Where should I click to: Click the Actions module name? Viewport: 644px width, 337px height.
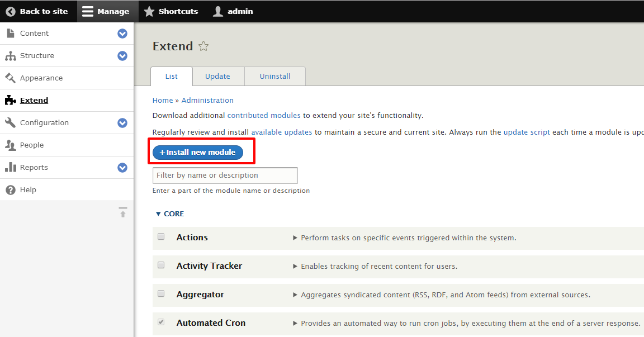(192, 238)
